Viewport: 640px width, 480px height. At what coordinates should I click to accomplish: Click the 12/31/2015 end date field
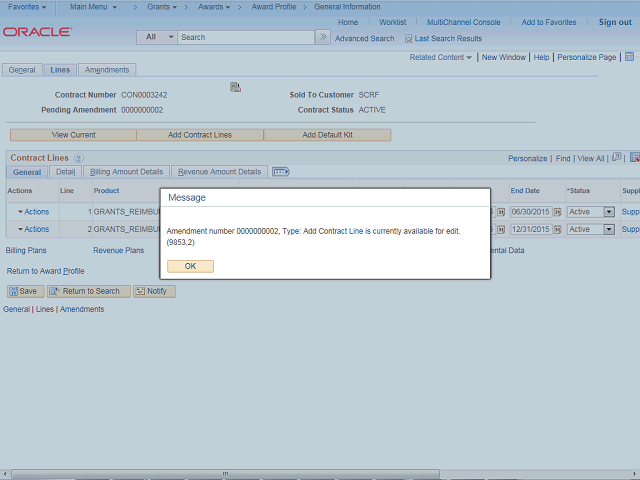click(531, 229)
